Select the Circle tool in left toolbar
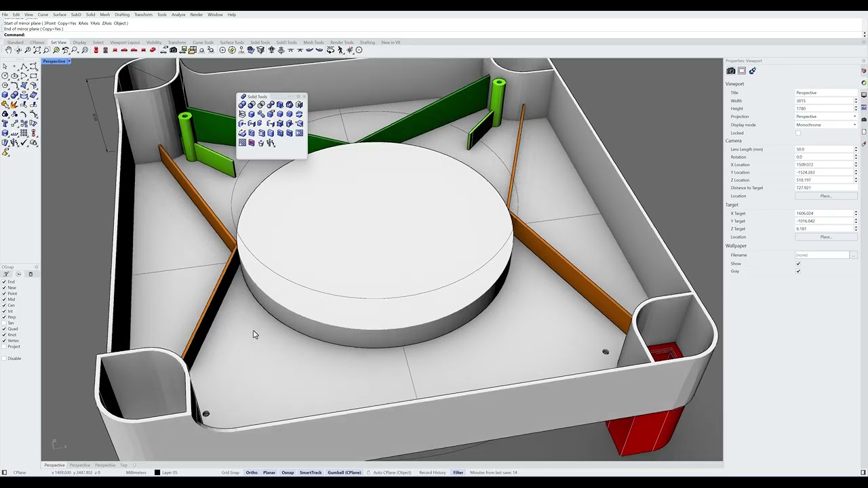 (5, 76)
